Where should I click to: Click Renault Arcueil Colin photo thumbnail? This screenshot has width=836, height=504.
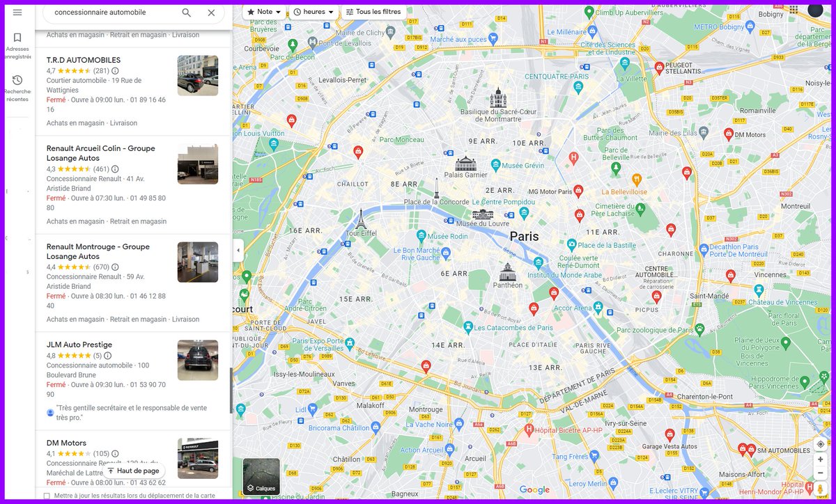coord(198,164)
